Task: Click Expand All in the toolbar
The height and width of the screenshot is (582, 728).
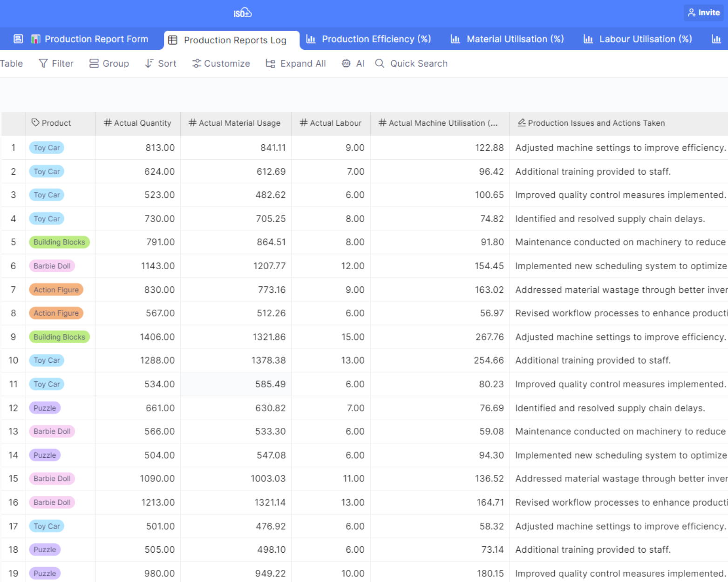Action: (x=295, y=63)
